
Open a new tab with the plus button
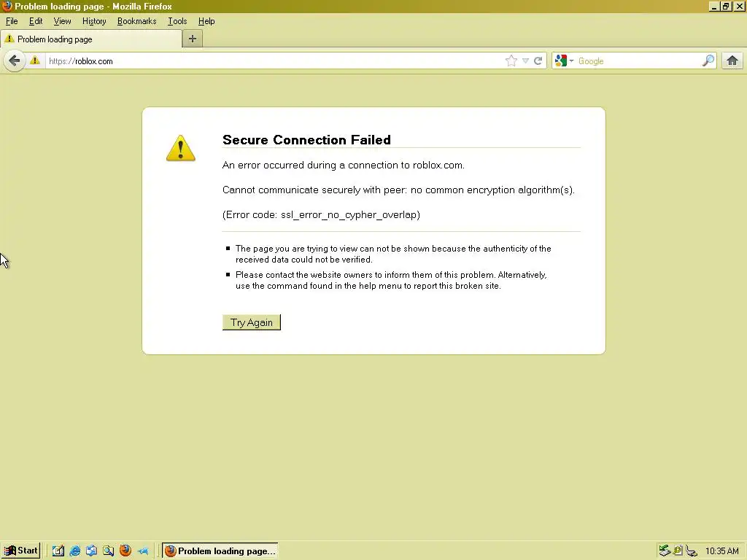[193, 39]
